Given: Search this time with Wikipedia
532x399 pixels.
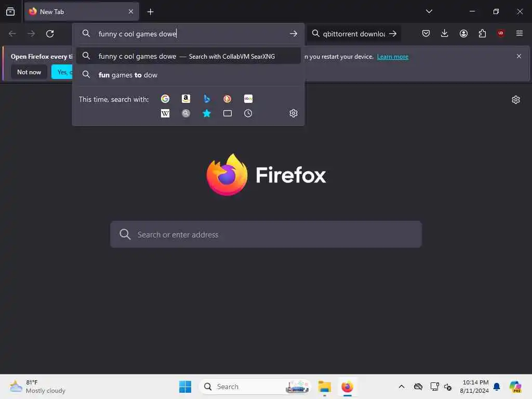Looking at the screenshot, I should [165, 113].
